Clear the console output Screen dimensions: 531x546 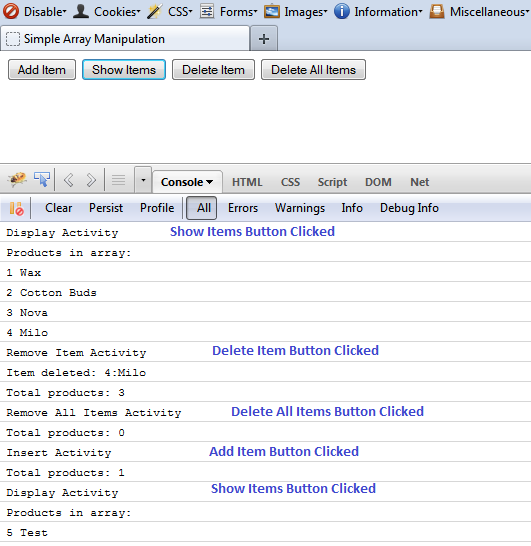58,208
